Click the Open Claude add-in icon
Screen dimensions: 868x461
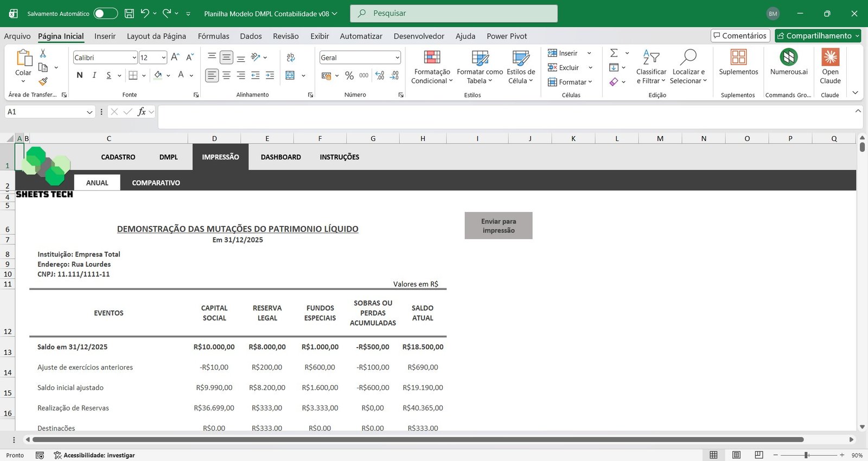(830, 57)
